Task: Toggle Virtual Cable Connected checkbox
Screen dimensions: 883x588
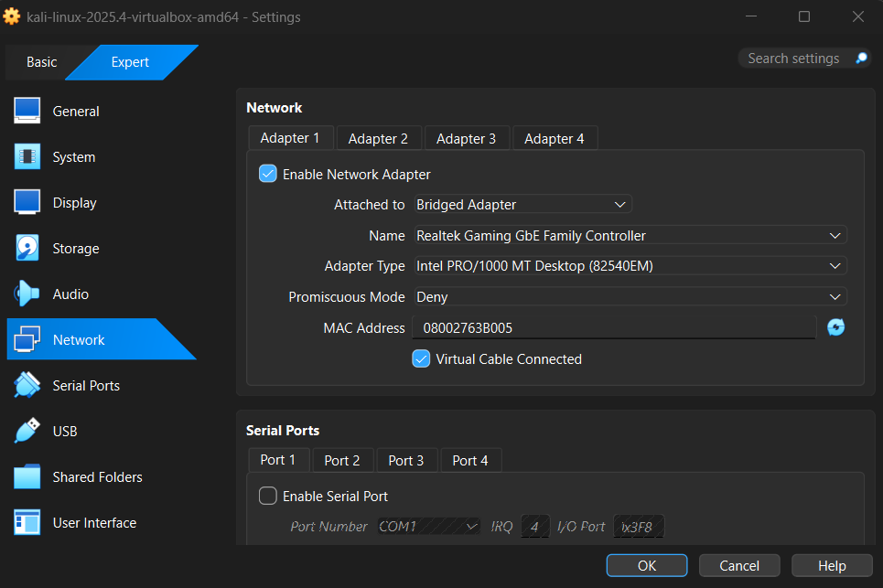Action: [421, 358]
